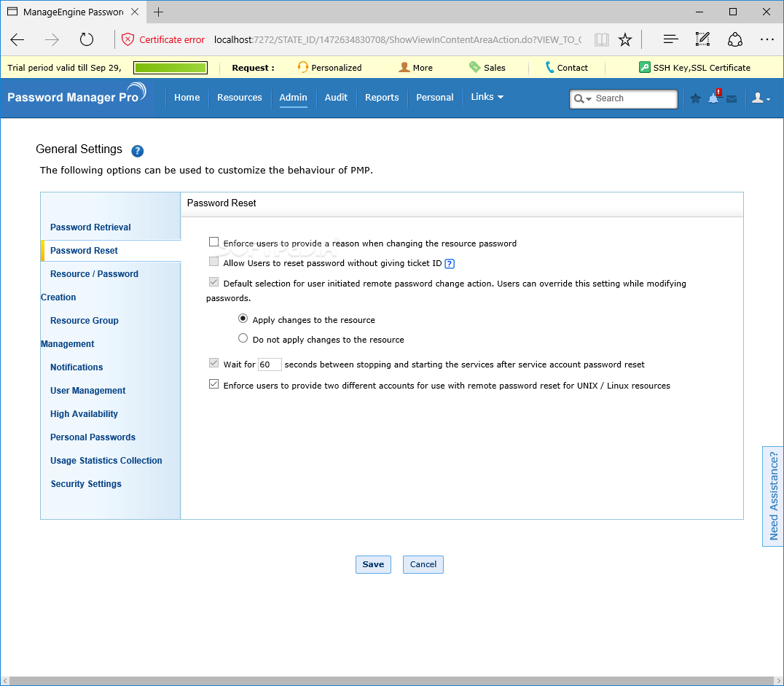Cancel the settings changes
The image size is (784, 686).
click(x=423, y=564)
